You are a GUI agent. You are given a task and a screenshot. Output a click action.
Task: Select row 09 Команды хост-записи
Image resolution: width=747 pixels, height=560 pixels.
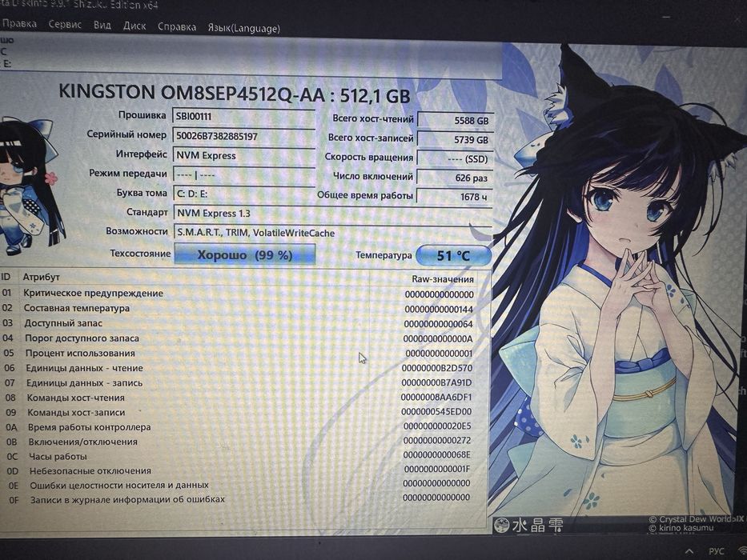point(239,412)
